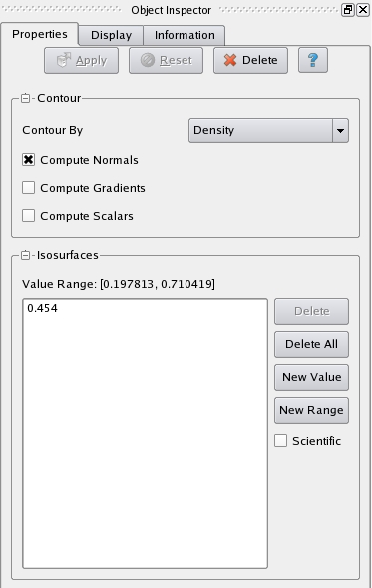The width and height of the screenshot is (372, 588).
Task: Click the Apply button
Action: pyautogui.click(x=82, y=60)
